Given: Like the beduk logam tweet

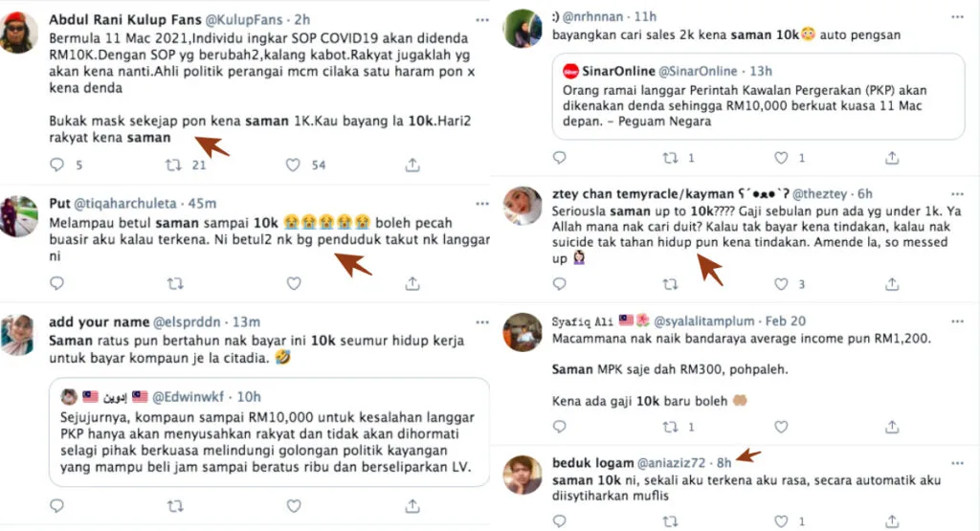Looking at the screenshot, I should tap(781, 521).
